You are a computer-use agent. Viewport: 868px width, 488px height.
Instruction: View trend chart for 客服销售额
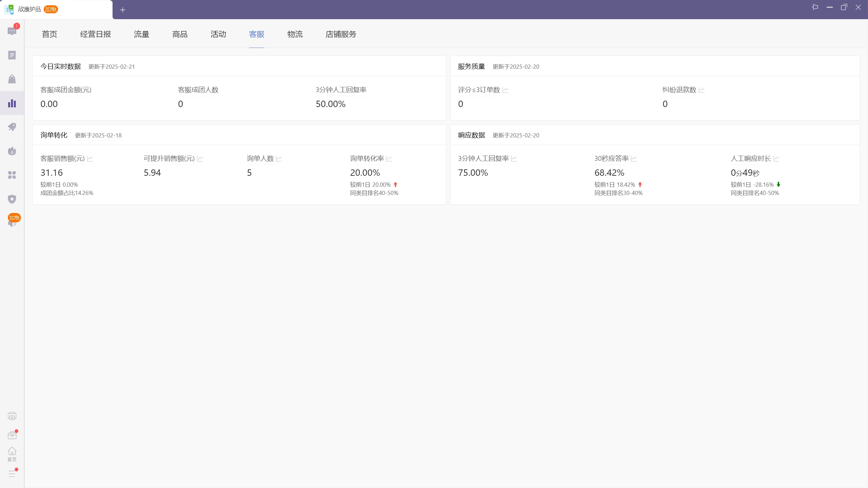90,159
